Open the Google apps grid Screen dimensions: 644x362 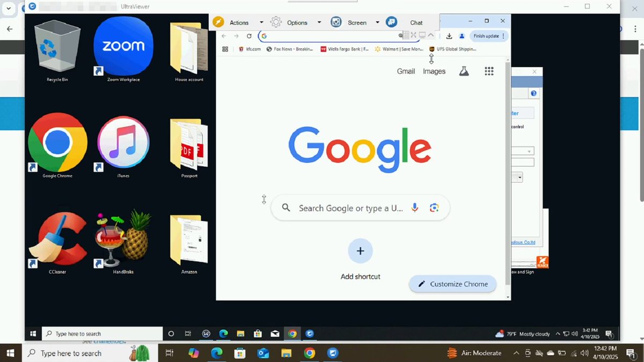pos(489,71)
